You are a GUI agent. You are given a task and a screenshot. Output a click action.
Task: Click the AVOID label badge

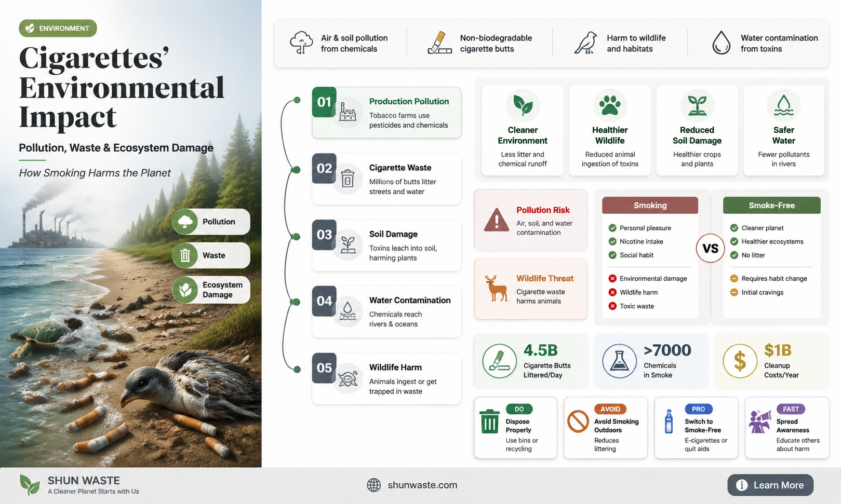(610, 409)
